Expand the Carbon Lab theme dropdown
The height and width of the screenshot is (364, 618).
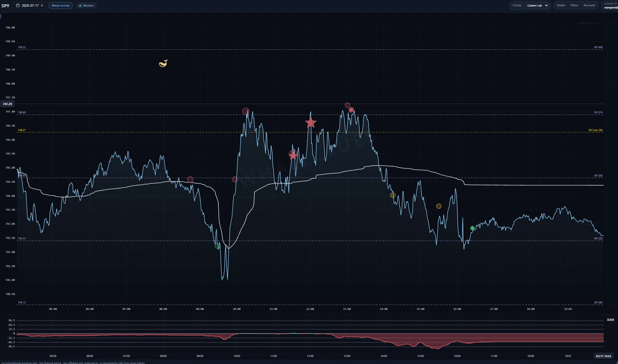537,5
